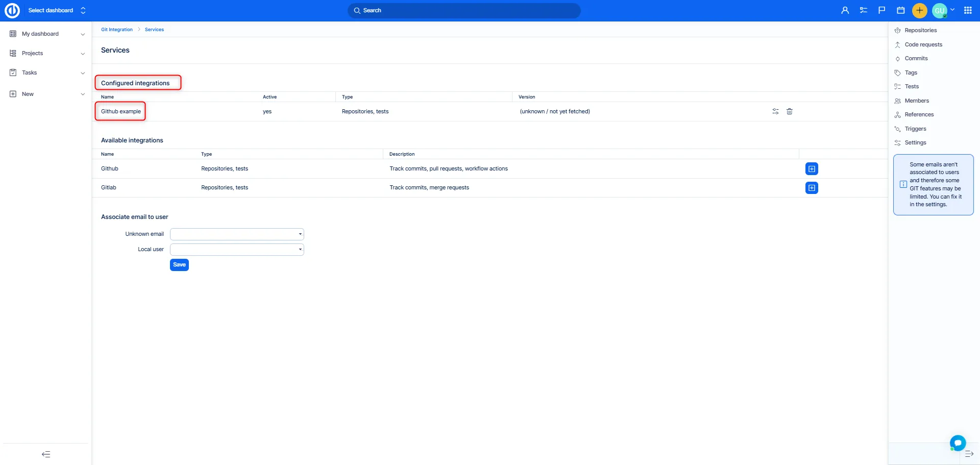Open the Local user dropdown

coord(237,250)
